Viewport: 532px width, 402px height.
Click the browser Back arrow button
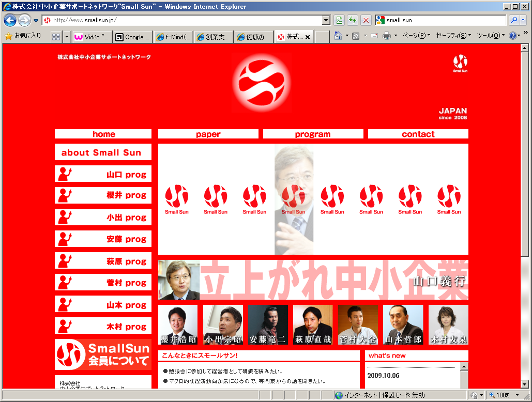[10, 20]
